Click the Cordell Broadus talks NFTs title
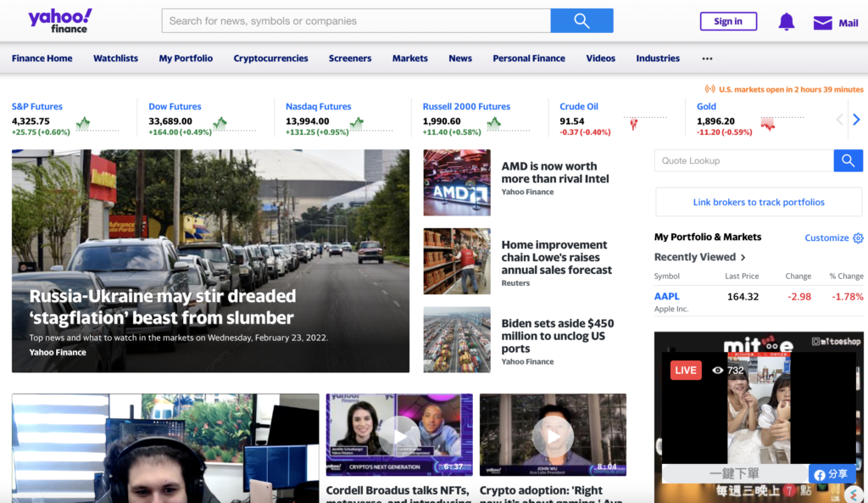868x503 pixels. 398,495
